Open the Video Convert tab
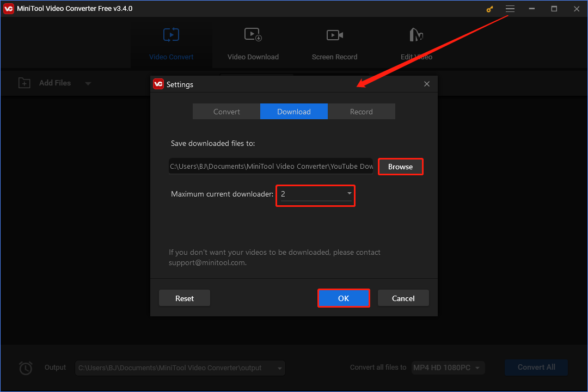 pos(171,45)
